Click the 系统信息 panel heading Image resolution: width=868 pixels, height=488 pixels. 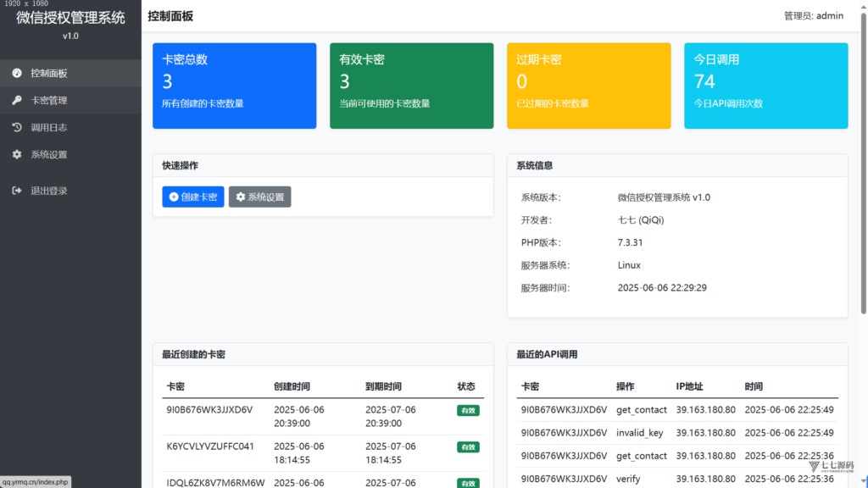coord(535,165)
